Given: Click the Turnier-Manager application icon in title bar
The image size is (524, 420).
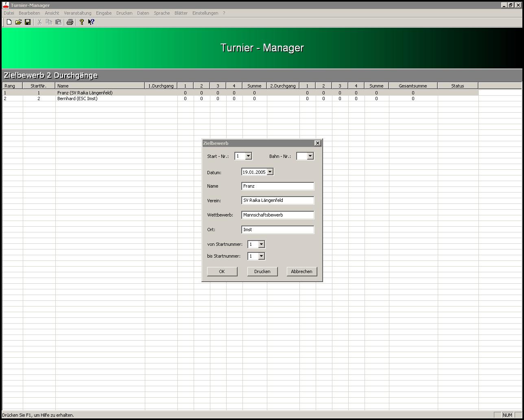Looking at the screenshot, I should tap(6, 5).
